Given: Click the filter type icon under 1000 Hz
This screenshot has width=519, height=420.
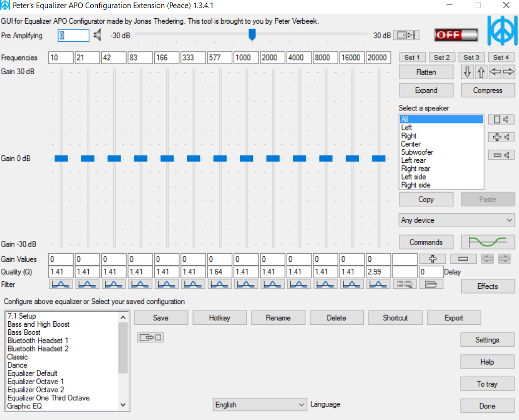Looking at the screenshot, I should coord(246,284).
